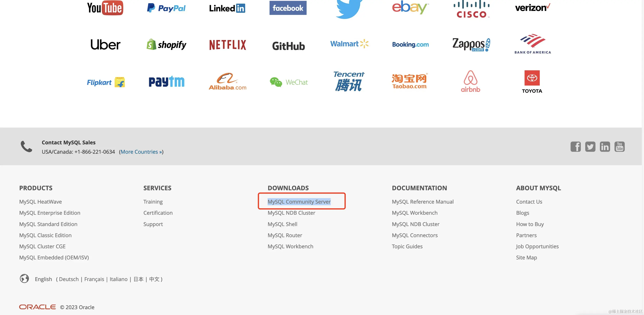Open the LinkedIn social icon in contact bar
Image resolution: width=644 pixels, height=315 pixels.
point(605,147)
